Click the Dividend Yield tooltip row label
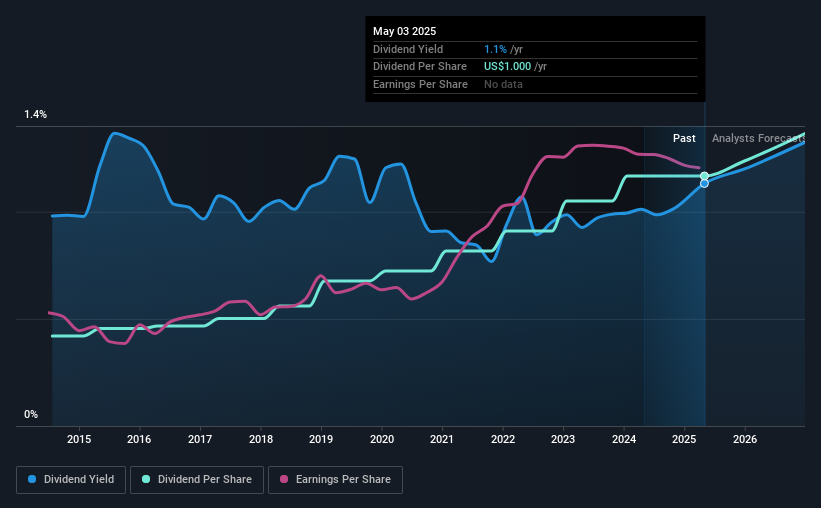 pos(408,49)
